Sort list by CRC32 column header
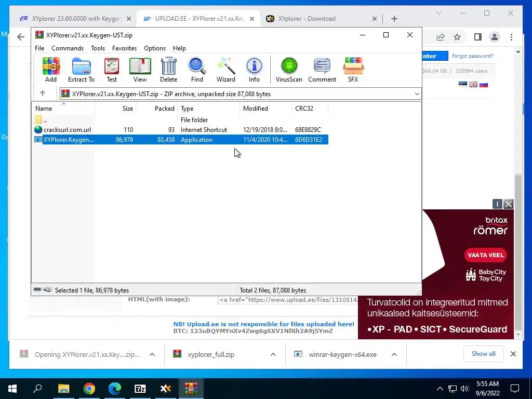Screen dimensions: 532x399 pyautogui.click(x=310, y=108)
